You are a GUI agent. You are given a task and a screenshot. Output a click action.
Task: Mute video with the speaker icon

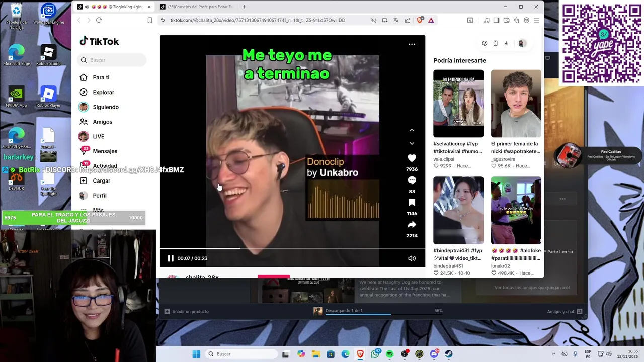[412, 258]
